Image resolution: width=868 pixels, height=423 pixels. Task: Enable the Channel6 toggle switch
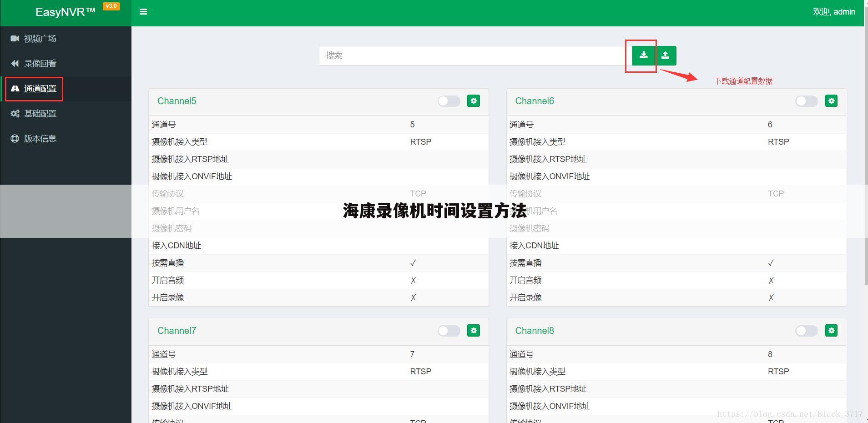click(807, 101)
